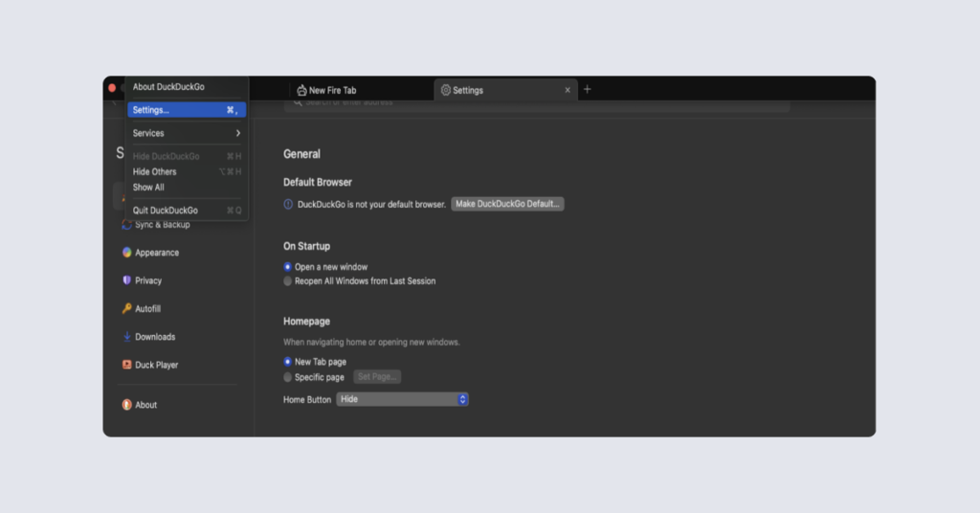This screenshot has width=980, height=513.
Task: Click the flame icon on New Fire Tab
Action: click(301, 90)
